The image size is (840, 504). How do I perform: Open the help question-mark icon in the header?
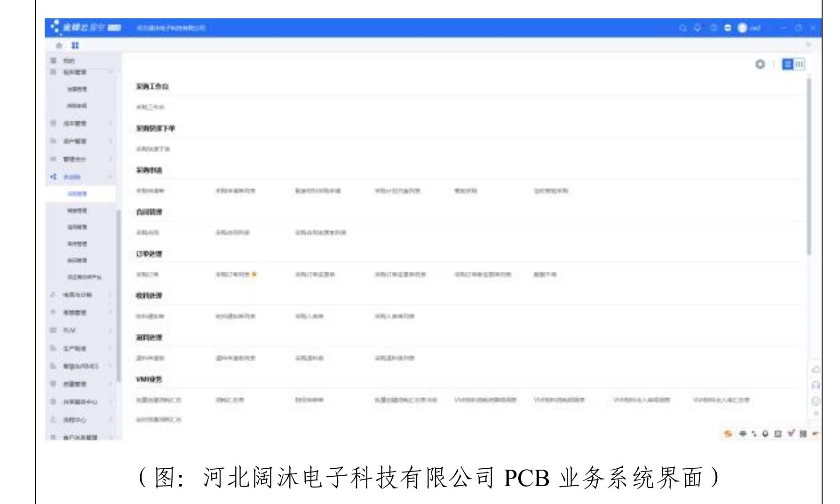[714, 28]
